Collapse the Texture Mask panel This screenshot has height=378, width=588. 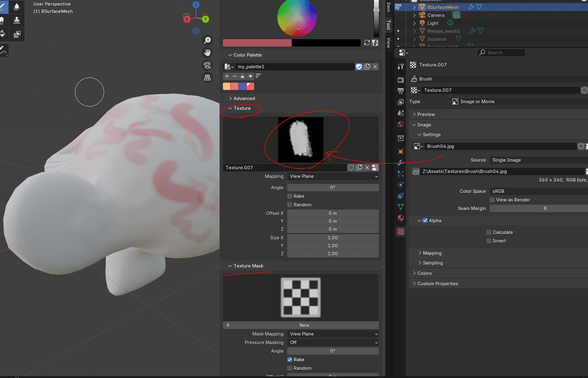click(248, 266)
